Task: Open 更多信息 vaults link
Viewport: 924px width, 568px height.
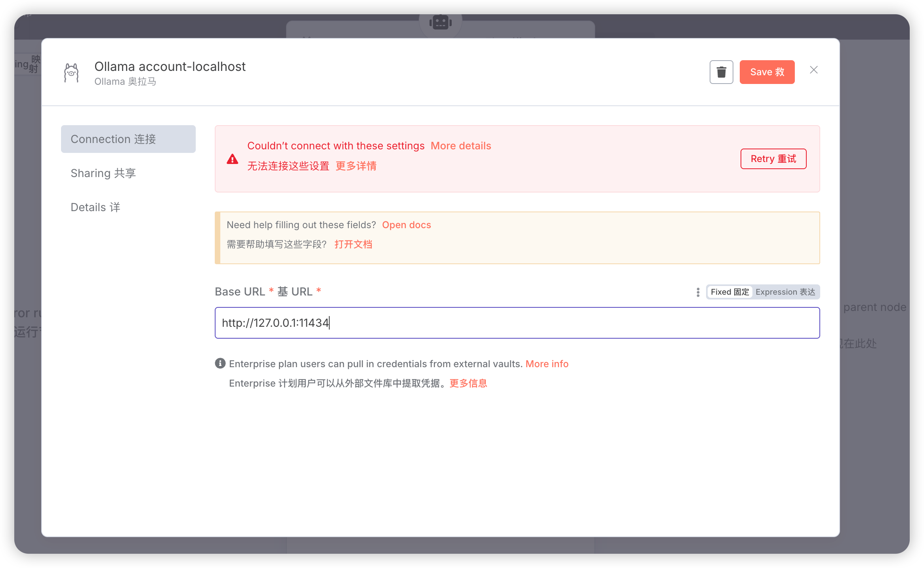Action: coord(468,383)
